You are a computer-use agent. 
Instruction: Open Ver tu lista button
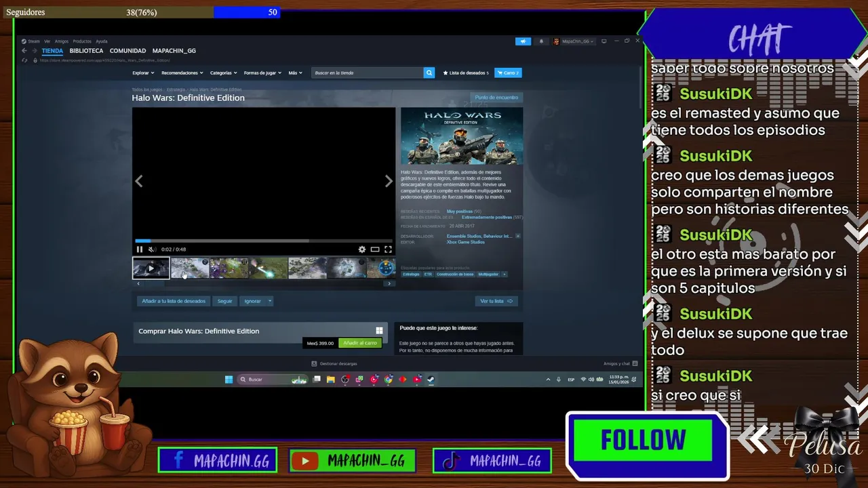point(496,301)
